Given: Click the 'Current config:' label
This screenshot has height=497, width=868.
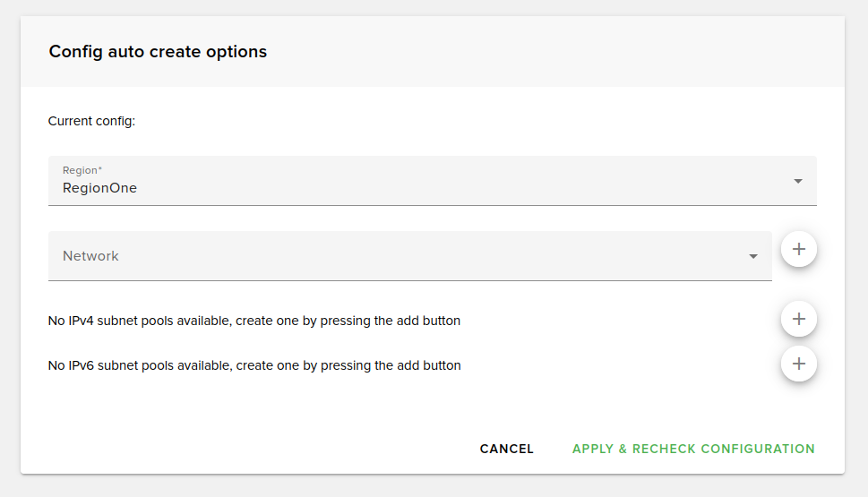Looking at the screenshot, I should [x=91, y=121].
